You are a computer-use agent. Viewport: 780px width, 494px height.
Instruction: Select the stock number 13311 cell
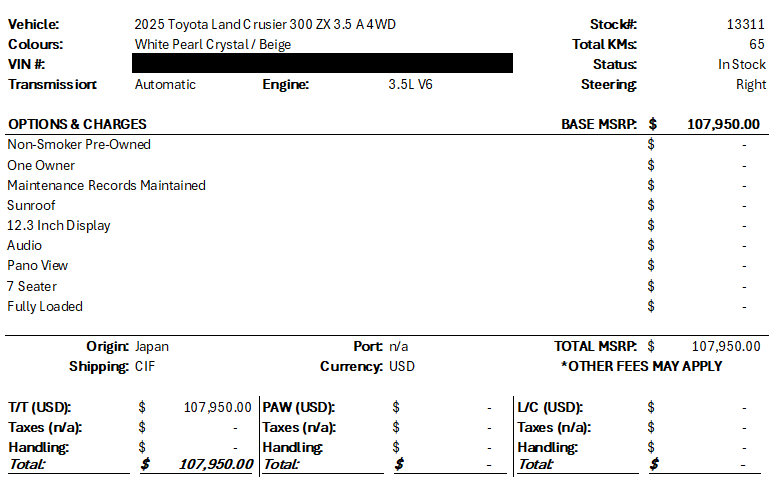tap(745, 24)
